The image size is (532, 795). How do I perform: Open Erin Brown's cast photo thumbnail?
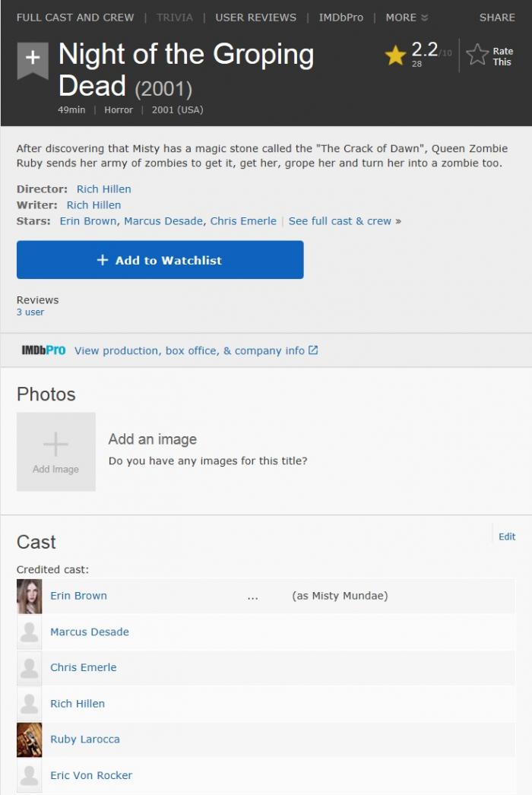click(30, 596)
